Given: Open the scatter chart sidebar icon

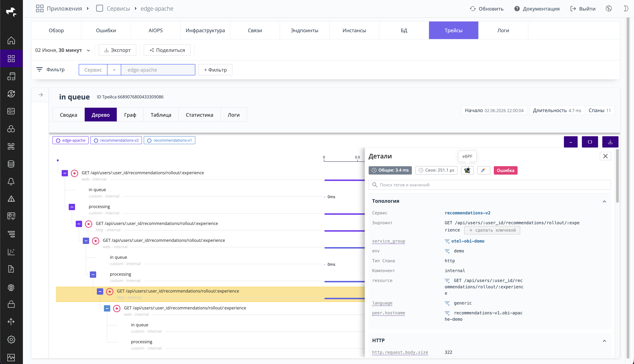Looking at the screenshot, I should (11, 252).
